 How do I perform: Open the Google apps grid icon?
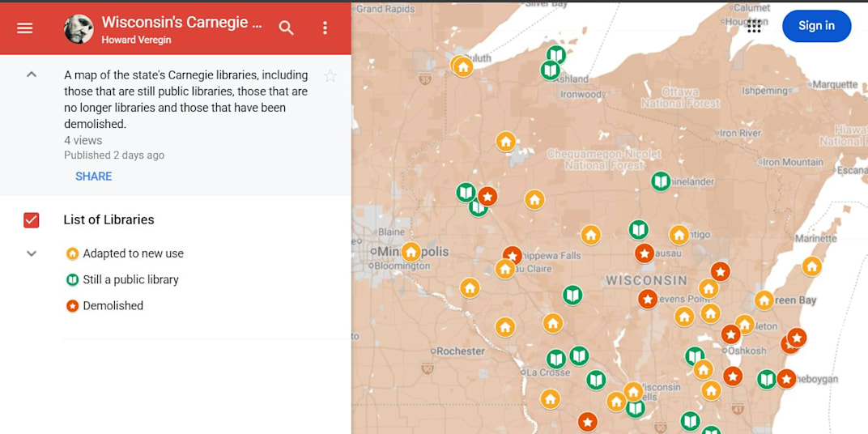tap(754, 26)
